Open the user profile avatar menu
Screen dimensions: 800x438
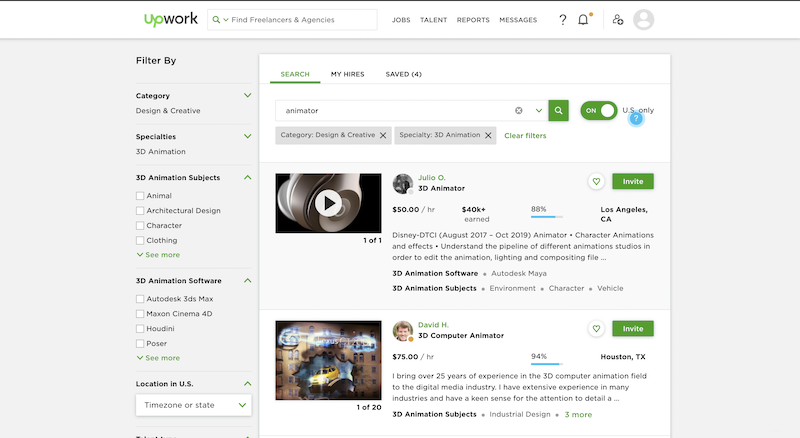pyautogui.click(x=643, y=20)
